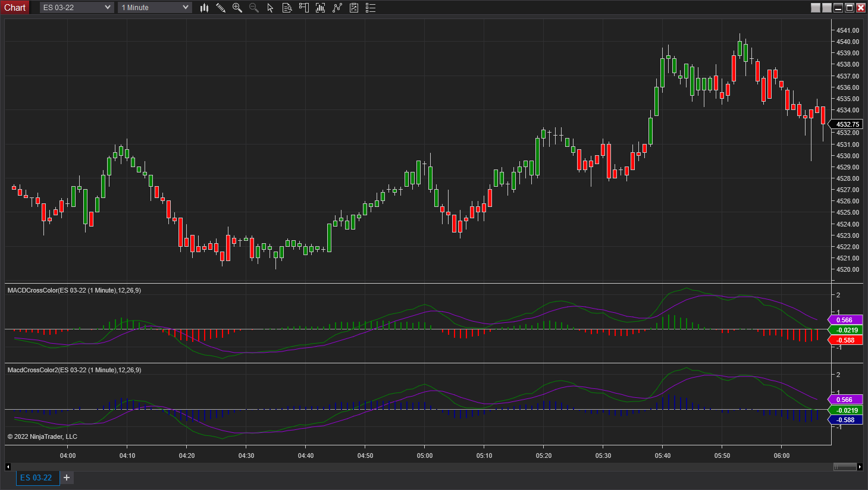Viewport: 868px width, 490px height.
Task: Switch to the ES 03-22 tab
Action: [36, 478]
